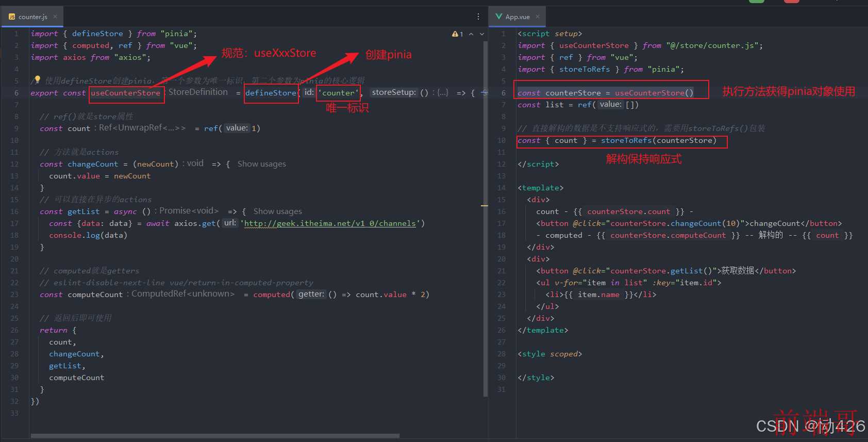Click the eslint-disable-next-line comment on line 22
Viewport: 868px width, 442px height.
pos(176,283)
